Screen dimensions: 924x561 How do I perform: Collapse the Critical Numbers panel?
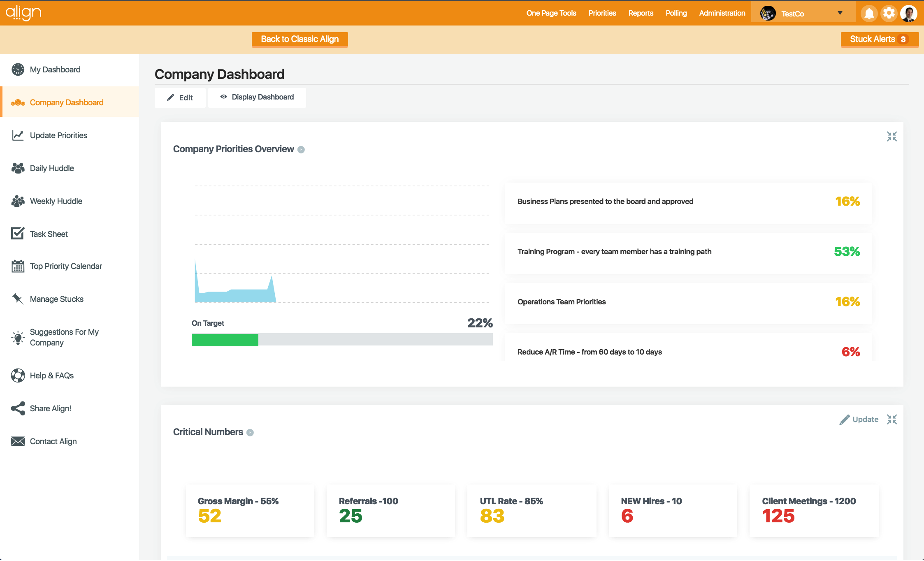coord(892,420)
